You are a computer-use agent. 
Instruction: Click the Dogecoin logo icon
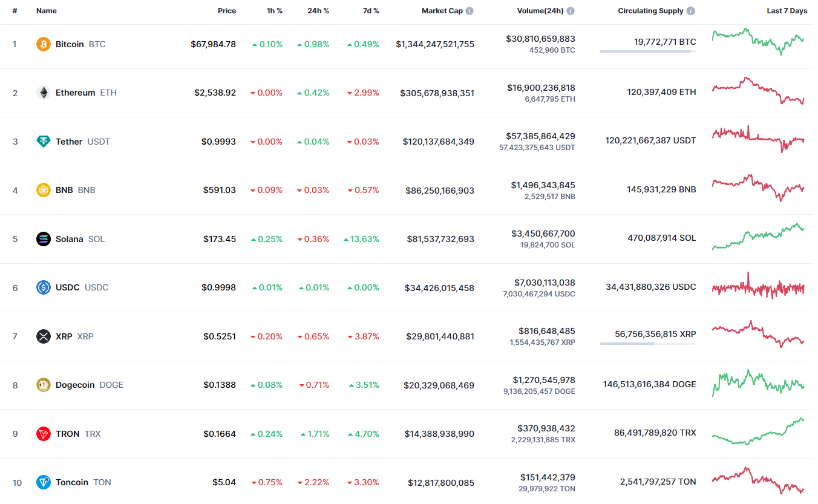click(44, 385)
